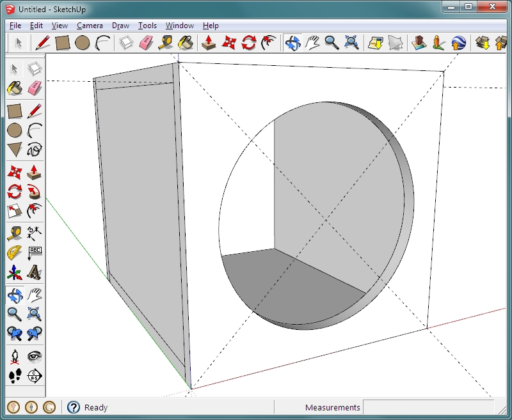Viewport: 512px width, 420px height.
Task: Select the Walk footprints tool
Action: [x=14, y=377]
